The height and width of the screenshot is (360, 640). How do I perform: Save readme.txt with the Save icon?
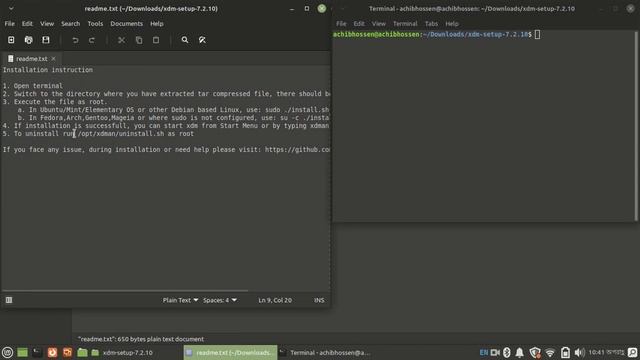click(46, 40)
